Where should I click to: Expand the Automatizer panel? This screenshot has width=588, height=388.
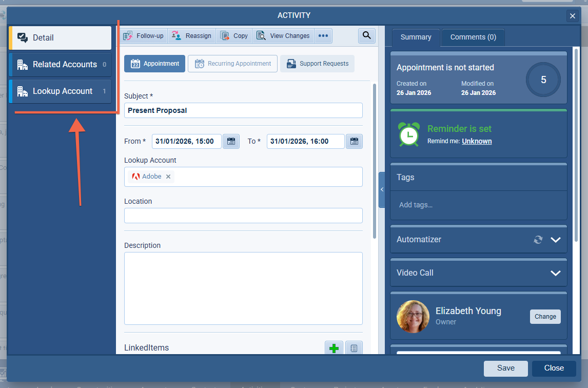(x=555, y=240)
